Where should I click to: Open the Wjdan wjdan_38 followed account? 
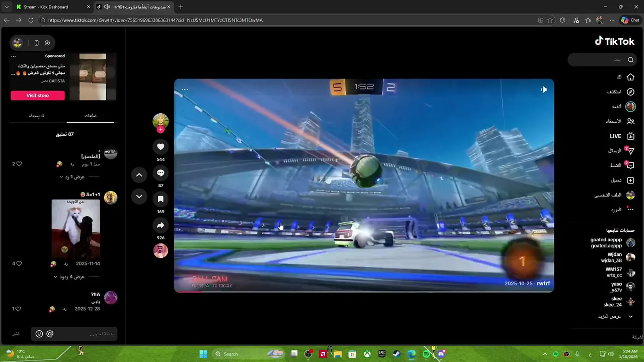(618, 257)
